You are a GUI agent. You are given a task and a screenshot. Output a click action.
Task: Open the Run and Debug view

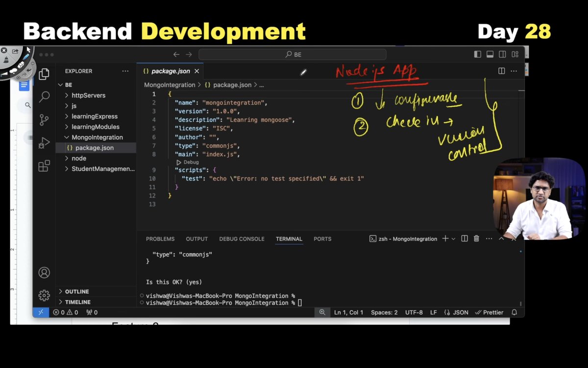tap(44, 143)
